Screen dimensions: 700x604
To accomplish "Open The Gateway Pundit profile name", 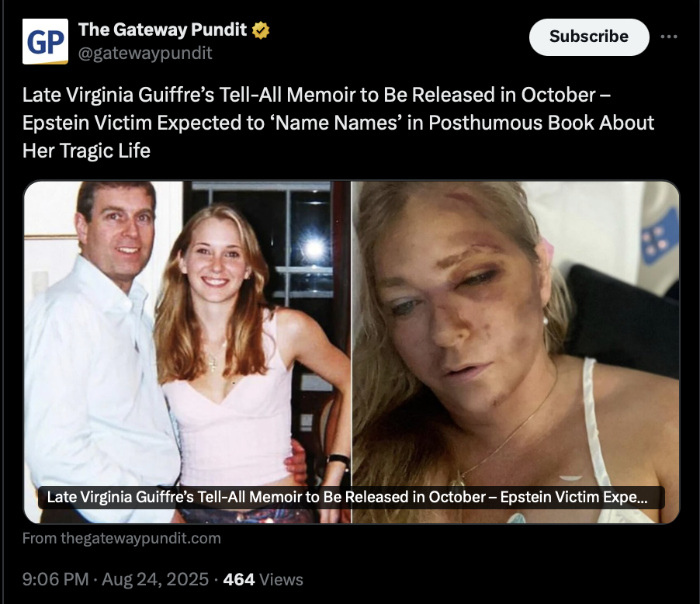I will (x=162, y=30).
